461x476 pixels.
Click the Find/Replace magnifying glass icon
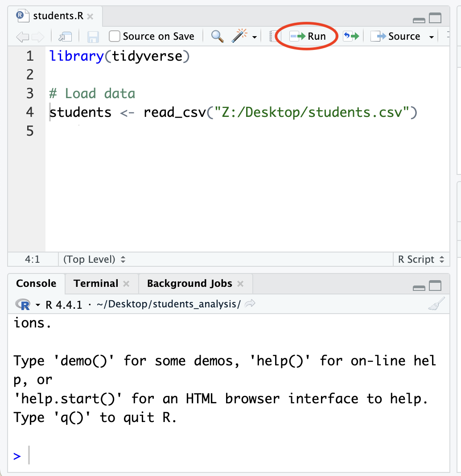pos(217,36)
